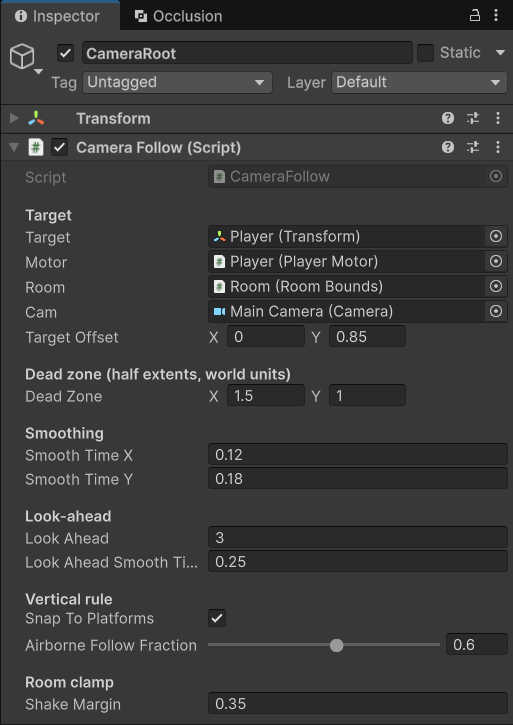The image size is (513, 725).
Task: Click the Inspector lock icon
Action: [x=475, y=16]
